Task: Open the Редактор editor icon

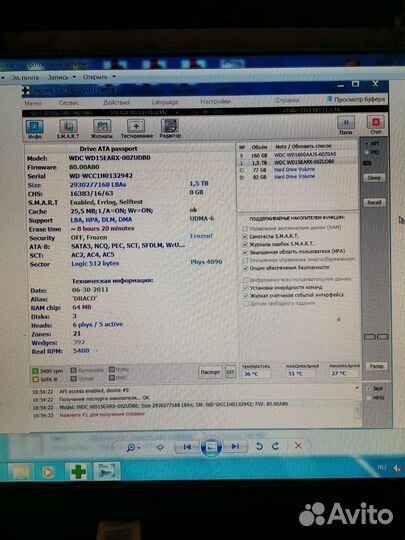Action: [x=170, y=129]
